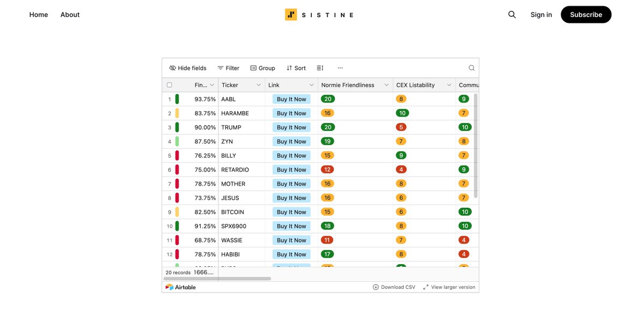Click Buy It Now for HABIBI
This screenshot has width=644, height=321.
[291, 254]
